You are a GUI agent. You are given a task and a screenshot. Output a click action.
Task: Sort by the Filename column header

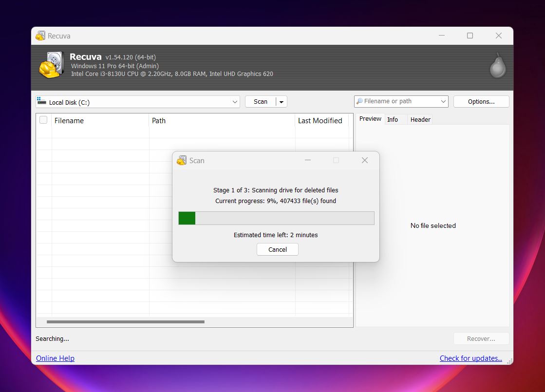click(x=100, y=121)
